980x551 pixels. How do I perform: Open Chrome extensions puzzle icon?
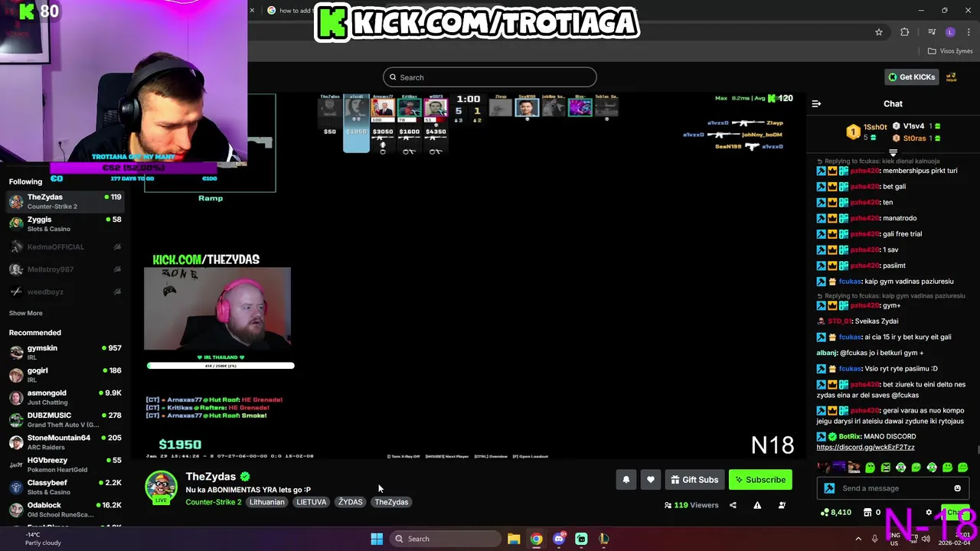pos(905,32)
